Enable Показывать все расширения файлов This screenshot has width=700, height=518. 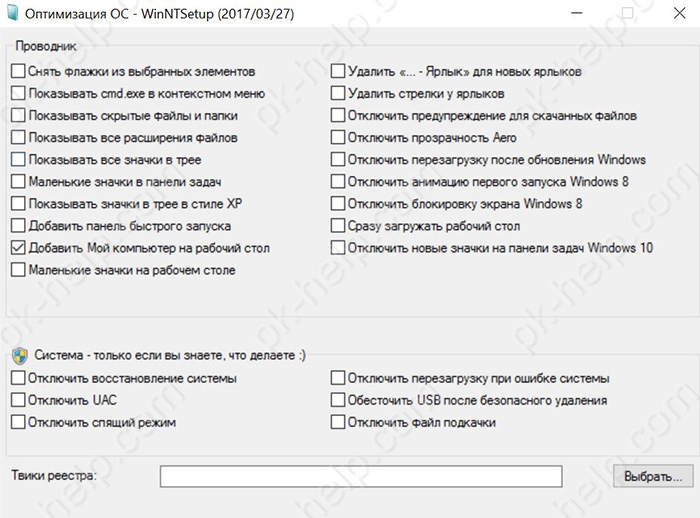pos(18,137)
